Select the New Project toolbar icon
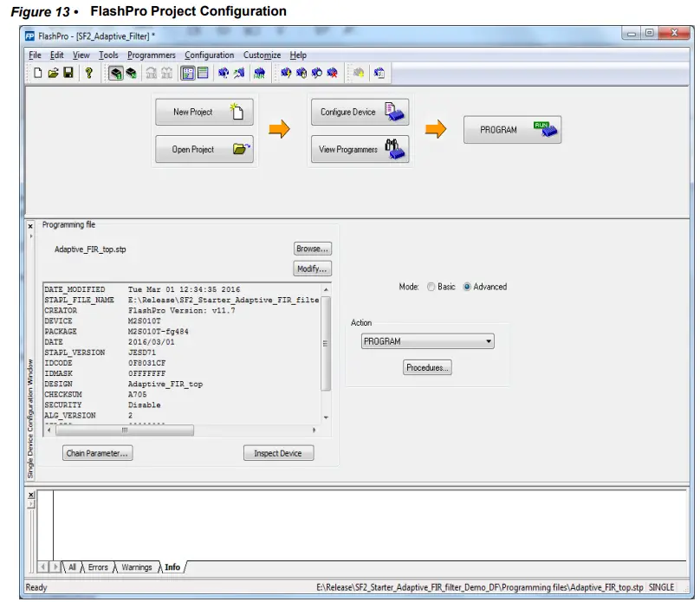700x602 pixels. pos(36,73)
